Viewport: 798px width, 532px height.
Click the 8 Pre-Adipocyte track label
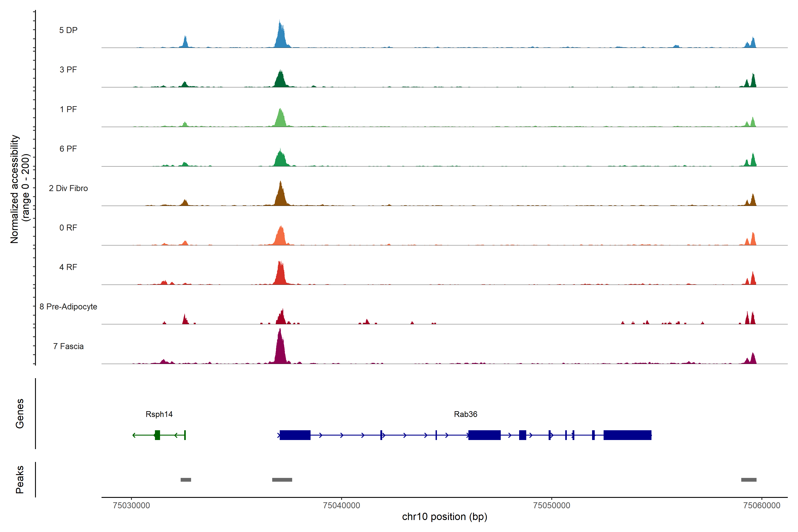click(x=68, y=307)
